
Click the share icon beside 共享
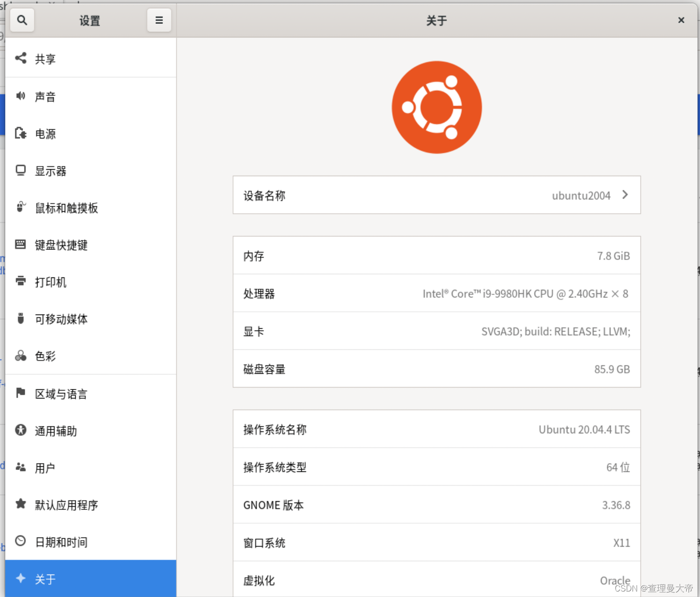point(21,58)
